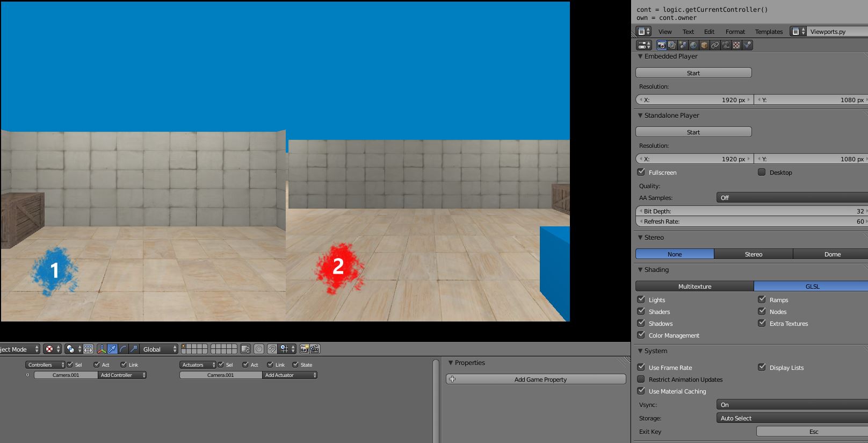Viewport: 868px width, 443px height.
Task: Toggle the Lights shading checkbox
Action: point(641,299)
